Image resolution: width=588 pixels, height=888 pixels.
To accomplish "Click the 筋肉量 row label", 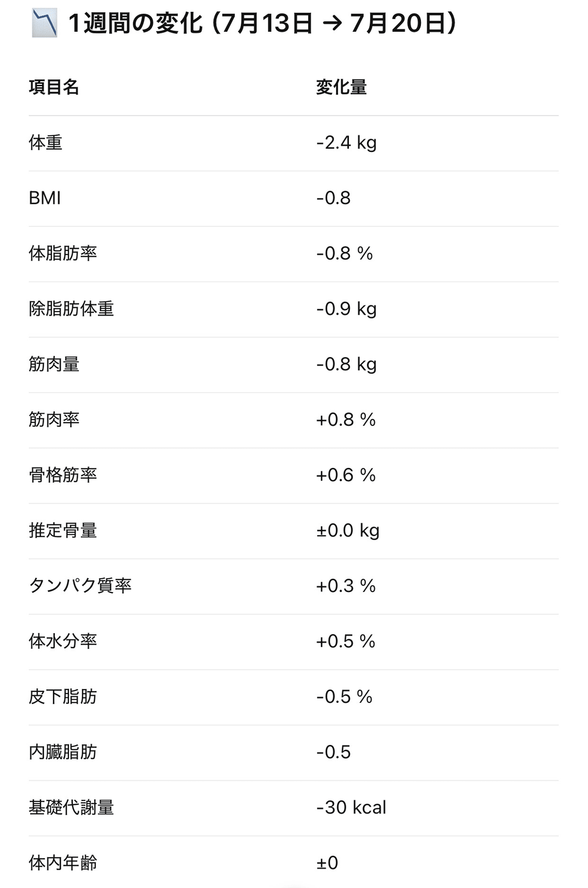I will coord(54,364).
